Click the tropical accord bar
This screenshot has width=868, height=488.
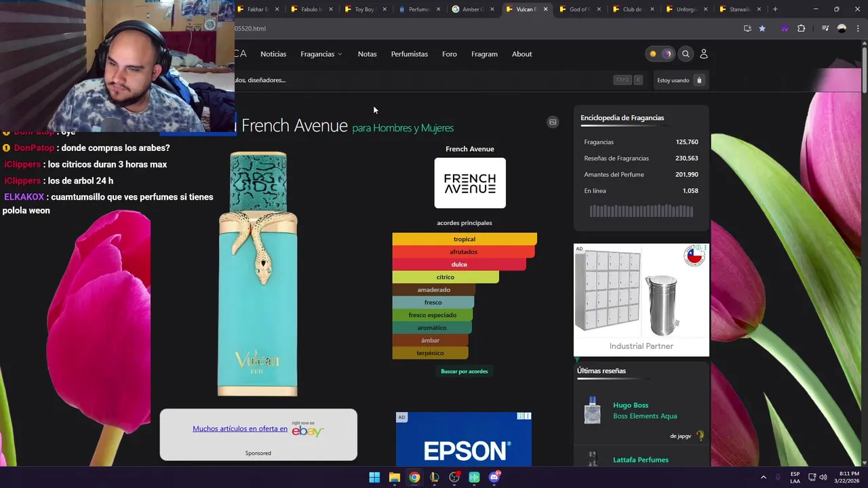pos(465,239)
